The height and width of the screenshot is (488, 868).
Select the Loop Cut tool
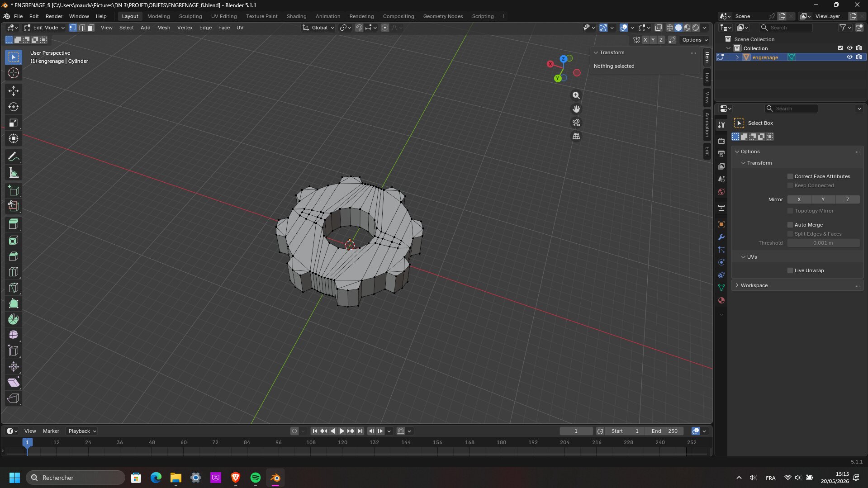coord(14,272)
